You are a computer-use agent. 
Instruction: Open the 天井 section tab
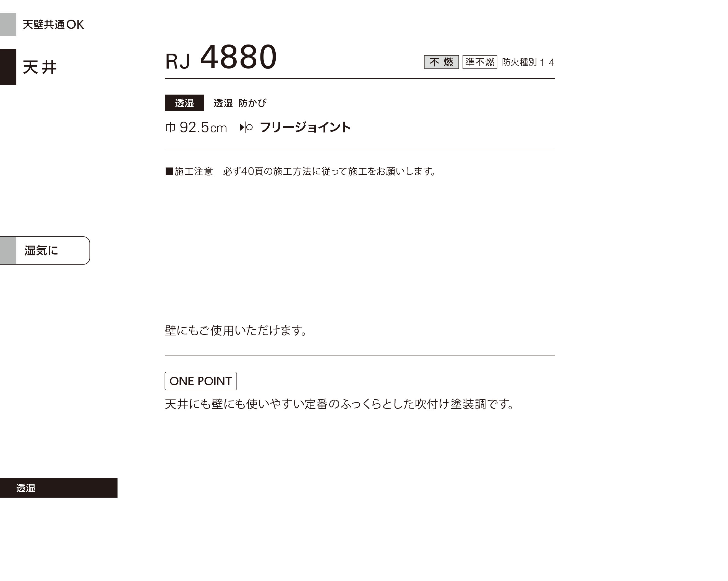[x=40, y=67]
